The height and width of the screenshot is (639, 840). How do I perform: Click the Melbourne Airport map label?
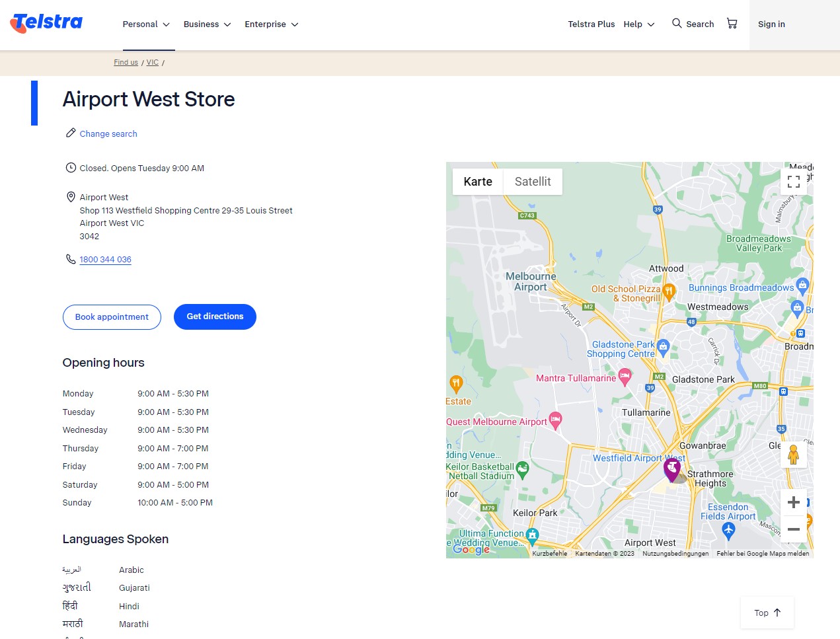(x=531, y=282)
